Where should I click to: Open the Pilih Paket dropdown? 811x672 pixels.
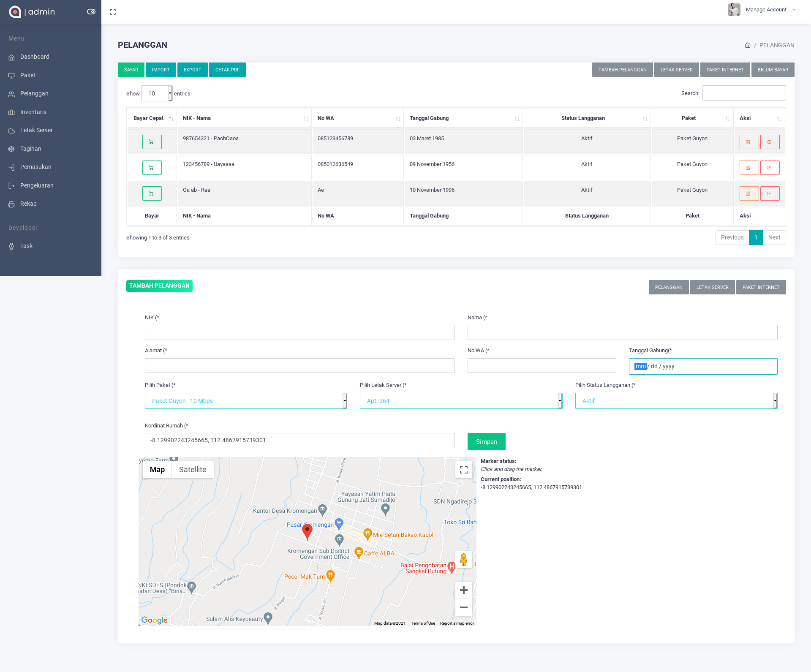(246, 401)
